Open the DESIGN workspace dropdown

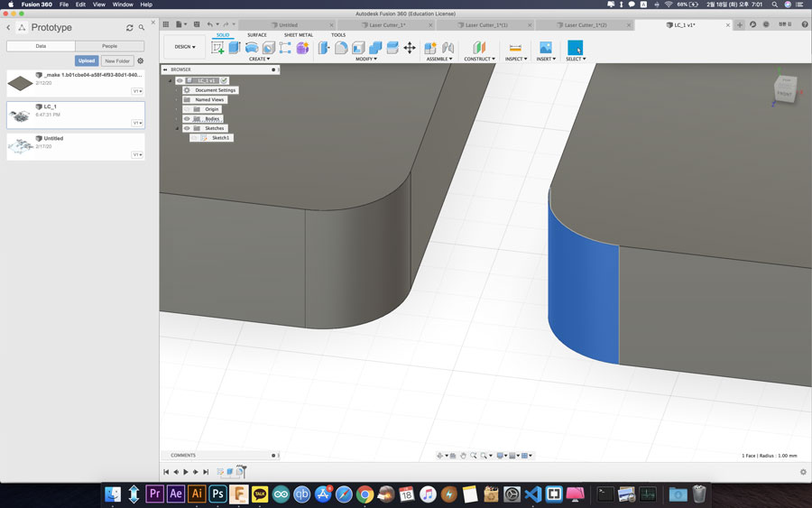tap(184, 47)
